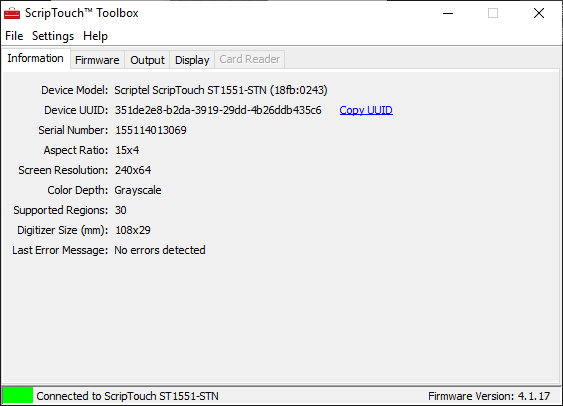Click the Device UUID value text

tap(218, 110)
